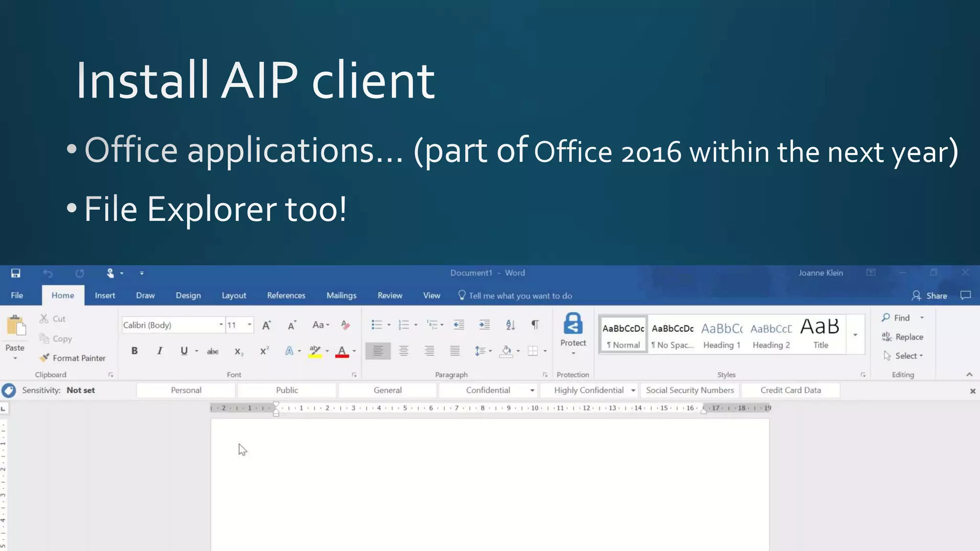980x551 pixels.
Task: Click the Grow Font size icon
Action: pos(267,325)
